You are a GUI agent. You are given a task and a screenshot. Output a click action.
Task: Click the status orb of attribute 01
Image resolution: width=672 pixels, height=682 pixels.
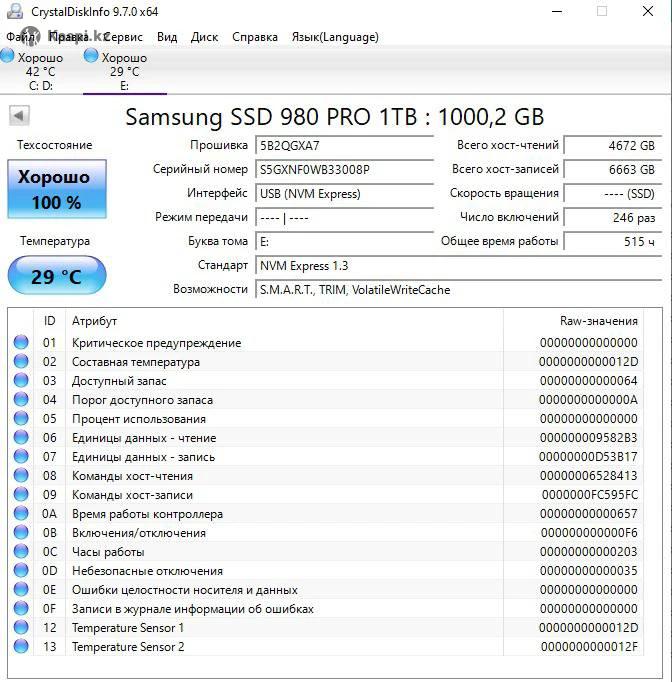[21, 343]
